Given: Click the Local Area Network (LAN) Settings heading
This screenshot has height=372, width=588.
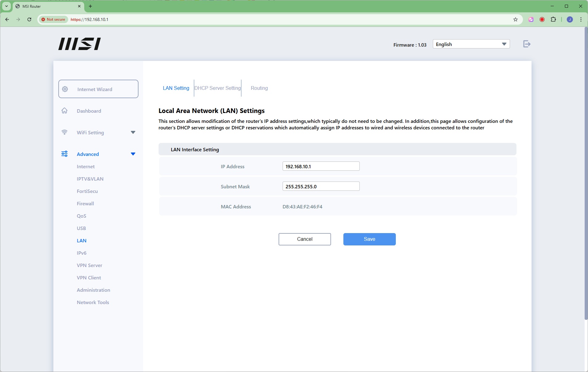Looking at the screenshot, I should (x=212, y=111).
